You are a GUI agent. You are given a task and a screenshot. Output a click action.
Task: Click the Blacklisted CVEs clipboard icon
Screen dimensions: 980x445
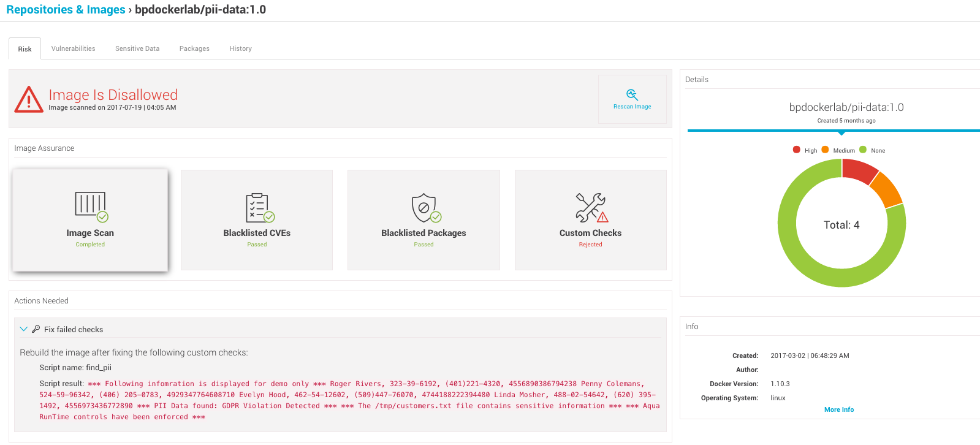[x=258, y=207]
